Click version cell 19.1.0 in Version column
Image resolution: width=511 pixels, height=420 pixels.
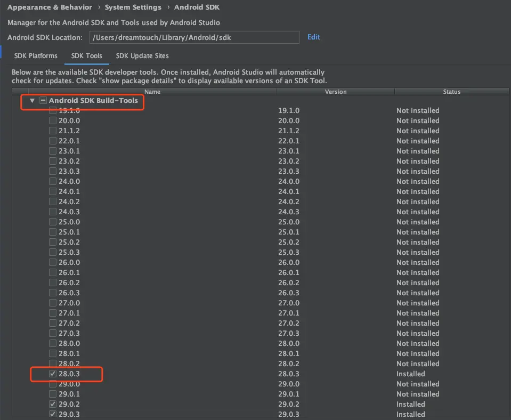pyautogui.click(x=289, y=110)
